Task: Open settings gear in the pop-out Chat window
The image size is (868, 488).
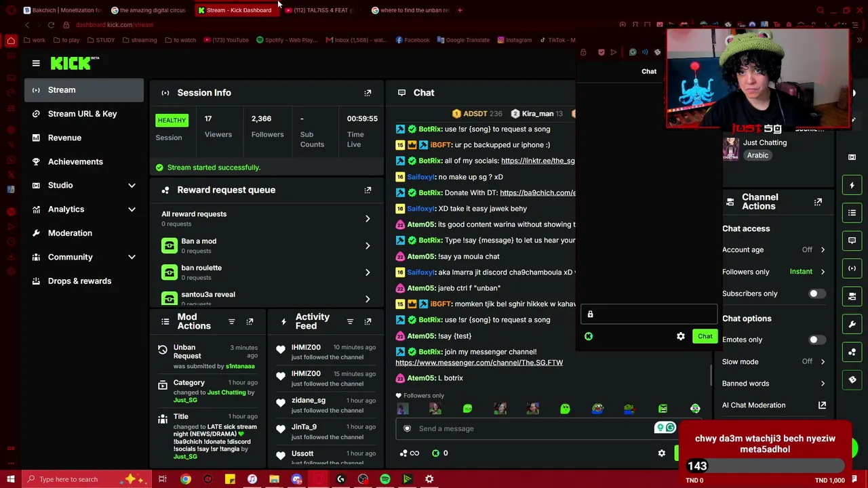Action: point(681,336)
